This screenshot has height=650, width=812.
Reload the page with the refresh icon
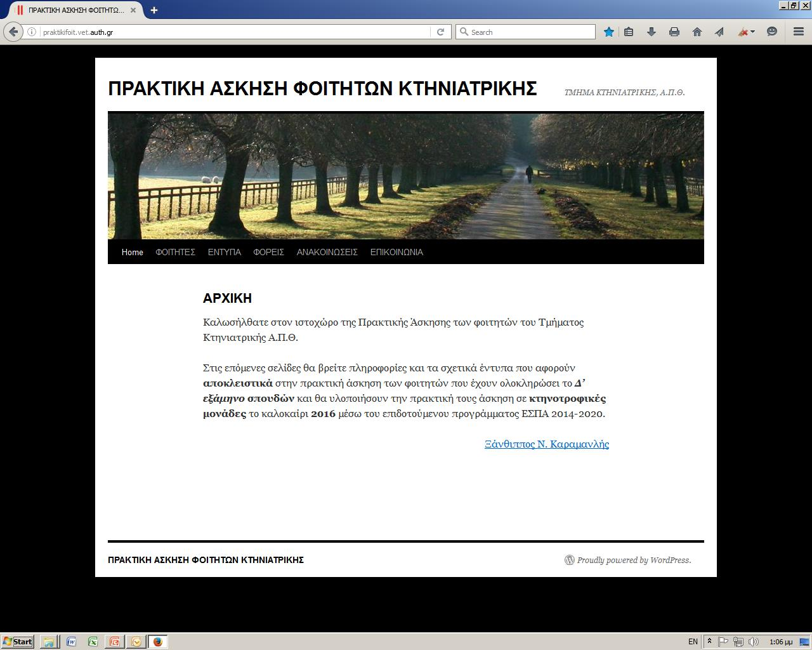point(440,32)
